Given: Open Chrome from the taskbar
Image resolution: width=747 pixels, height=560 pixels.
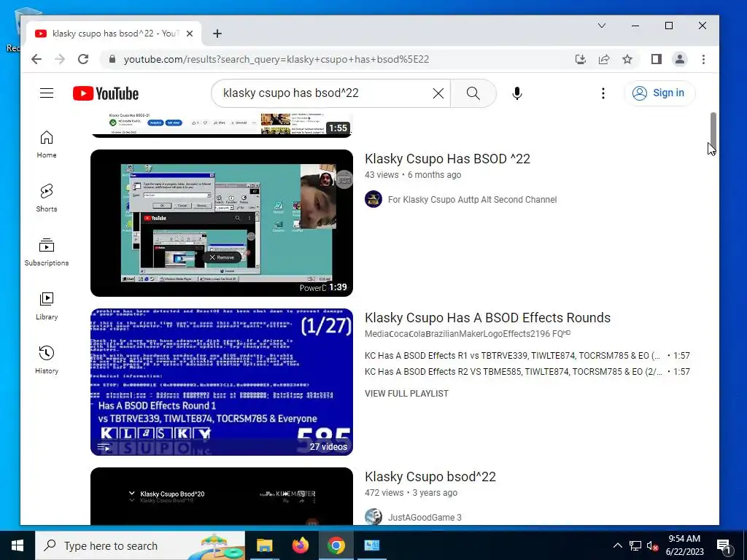Looking at the screenshot, I should 336,545.
